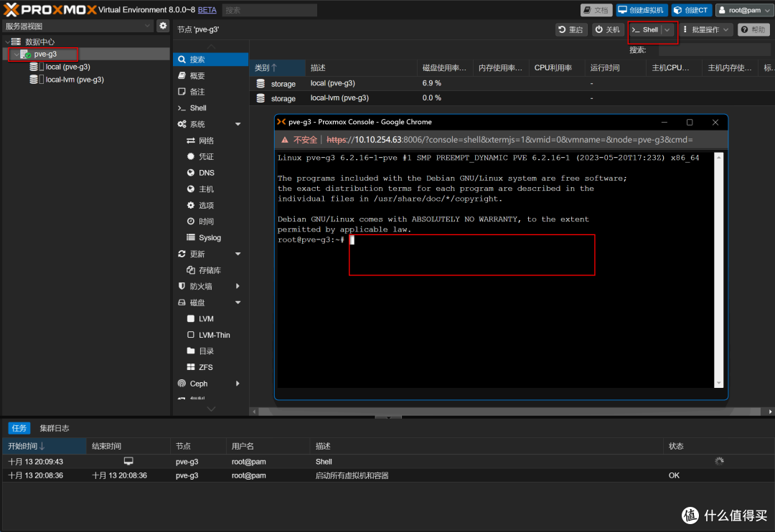Open the Shell button dropdown arrow
775x532 pixels.
pyautogui.click(x=667, y=29)
